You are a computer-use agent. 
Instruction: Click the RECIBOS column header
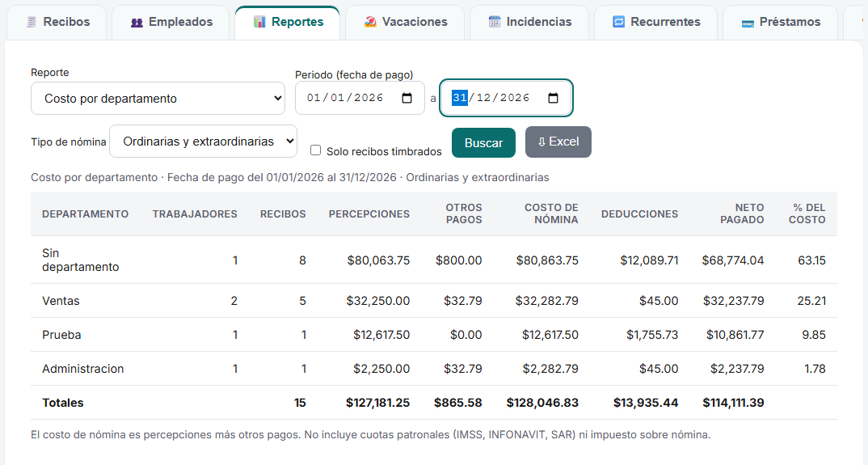(283, 214)
